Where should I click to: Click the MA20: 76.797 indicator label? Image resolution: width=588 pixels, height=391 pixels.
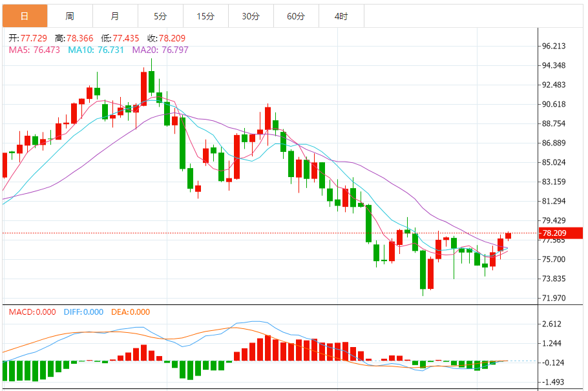(x=160, y=50)
